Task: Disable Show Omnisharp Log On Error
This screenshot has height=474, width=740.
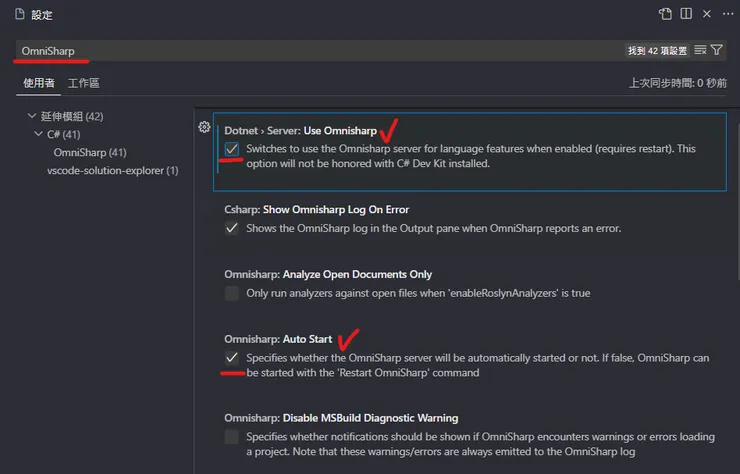Action: tap(232, 228)
